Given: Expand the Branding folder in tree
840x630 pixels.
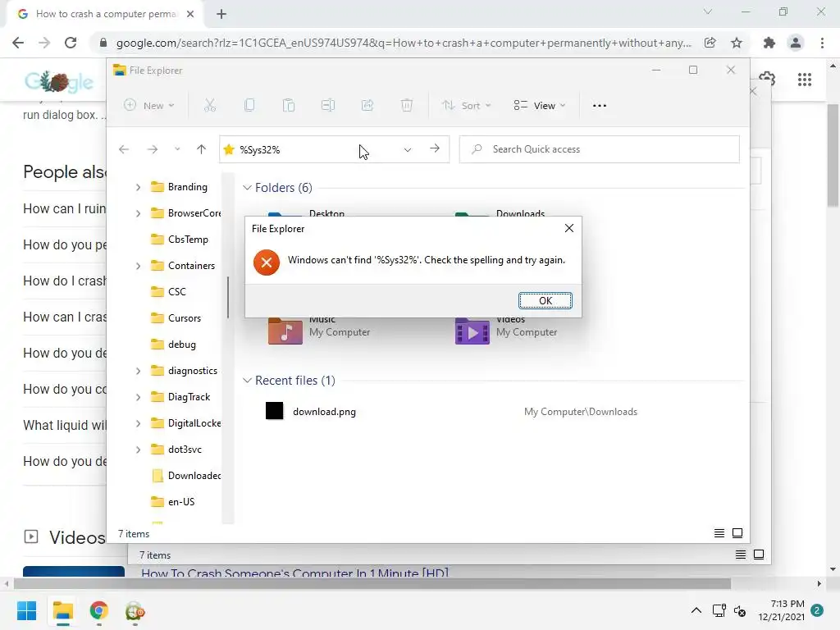Looking at the screenshot, I should pyautogui.click(x=138, y=187).
